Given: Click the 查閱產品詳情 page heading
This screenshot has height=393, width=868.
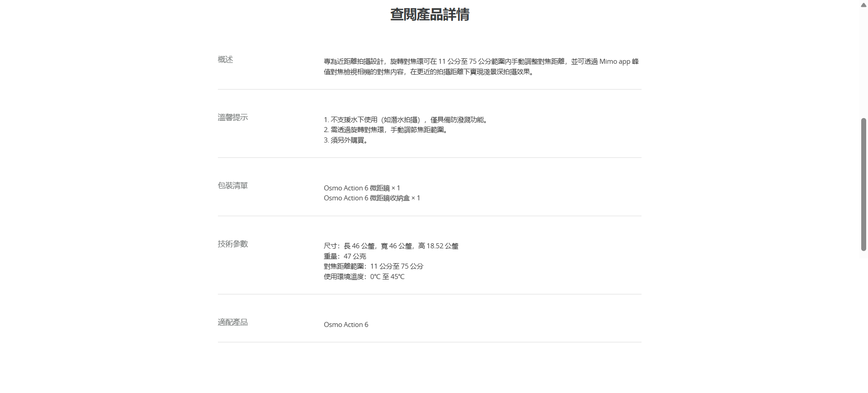Looking at the screenshot, I should coord(429,14).
